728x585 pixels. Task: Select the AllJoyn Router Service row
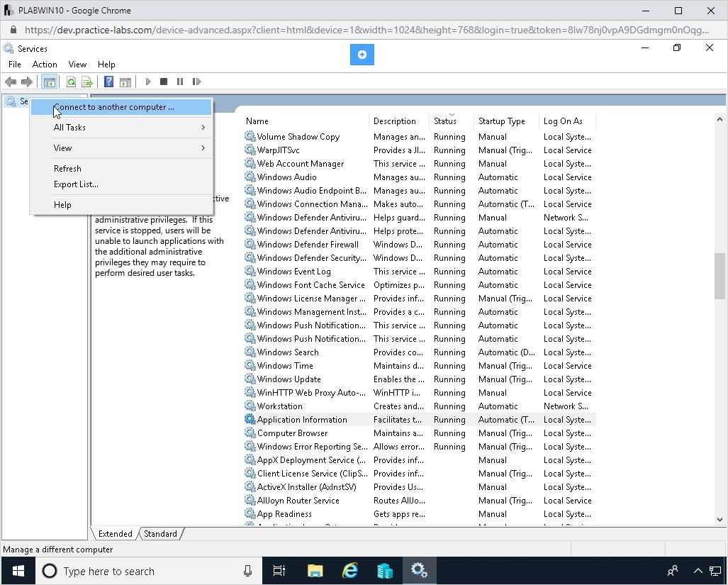419,500
